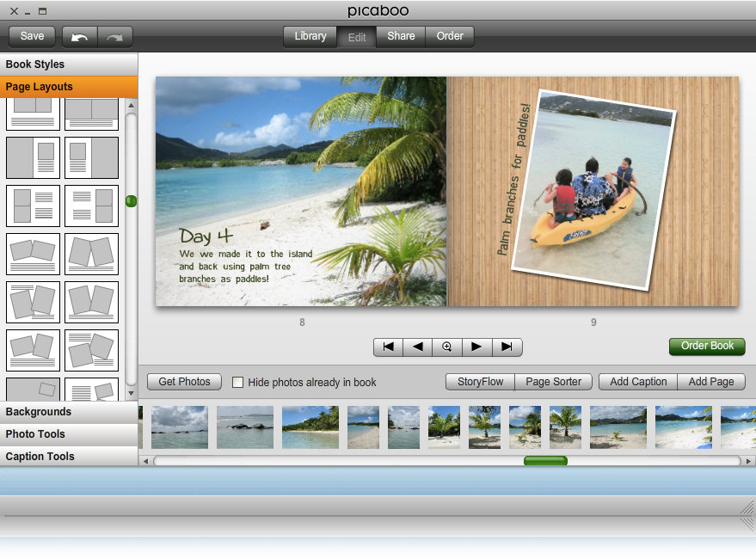
Task: Open StoryFlow view
Action: click(x=480, y=382)
